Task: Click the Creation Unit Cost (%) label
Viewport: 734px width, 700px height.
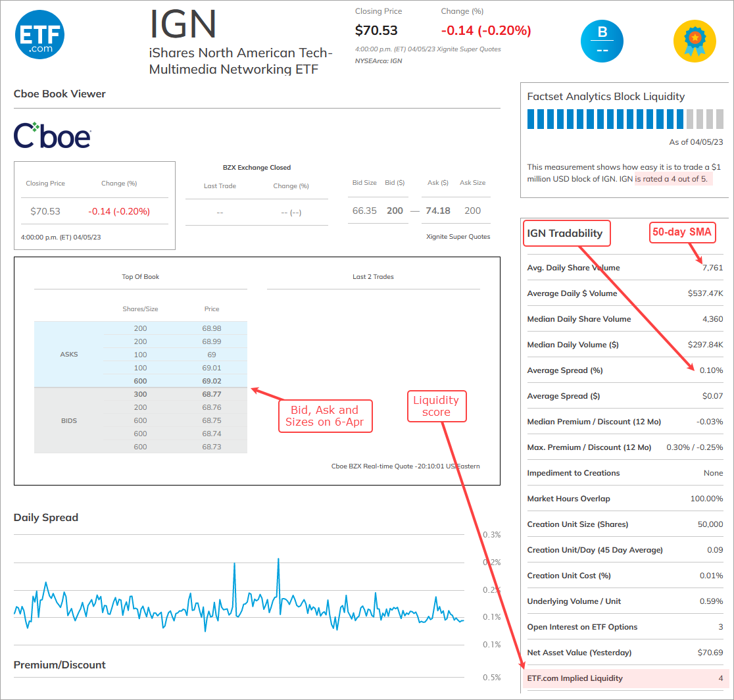Action: tap(569, 576)
